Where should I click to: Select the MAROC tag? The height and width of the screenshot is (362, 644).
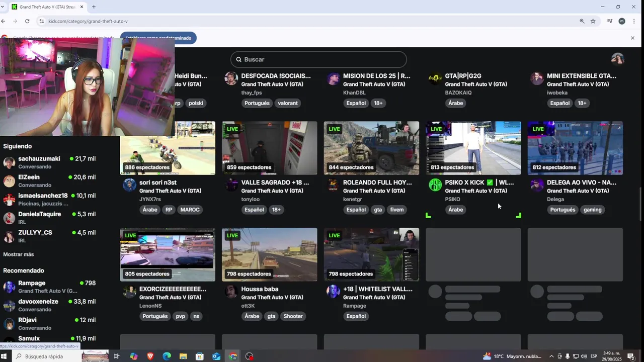point(190,210)
